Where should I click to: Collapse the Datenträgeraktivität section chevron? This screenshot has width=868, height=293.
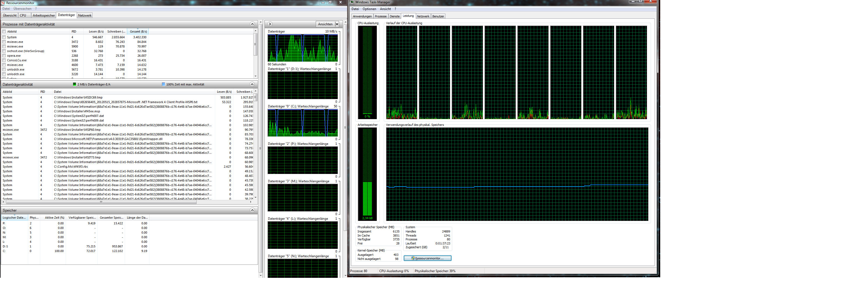[252, 84]
